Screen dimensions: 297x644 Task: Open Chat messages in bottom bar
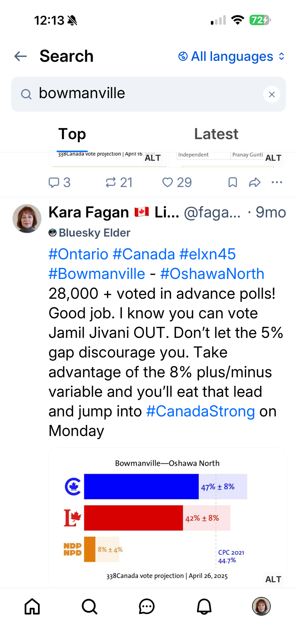coord(147,607)
